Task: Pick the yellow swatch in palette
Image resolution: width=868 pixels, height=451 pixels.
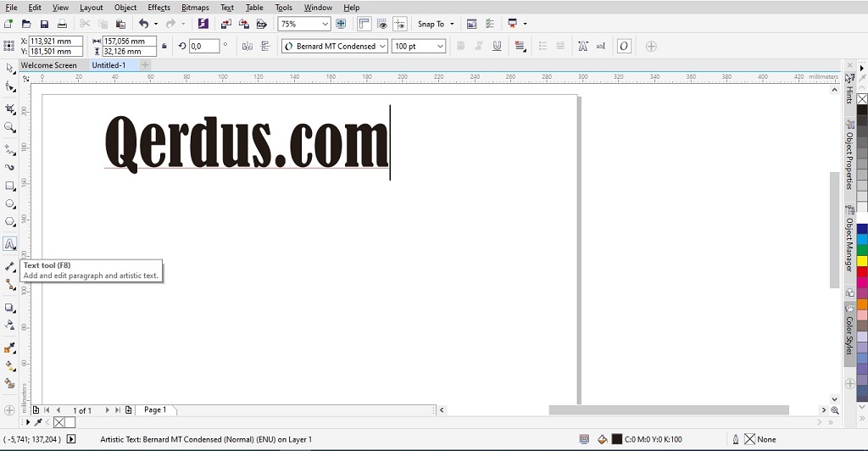Action: pos(862,260)
